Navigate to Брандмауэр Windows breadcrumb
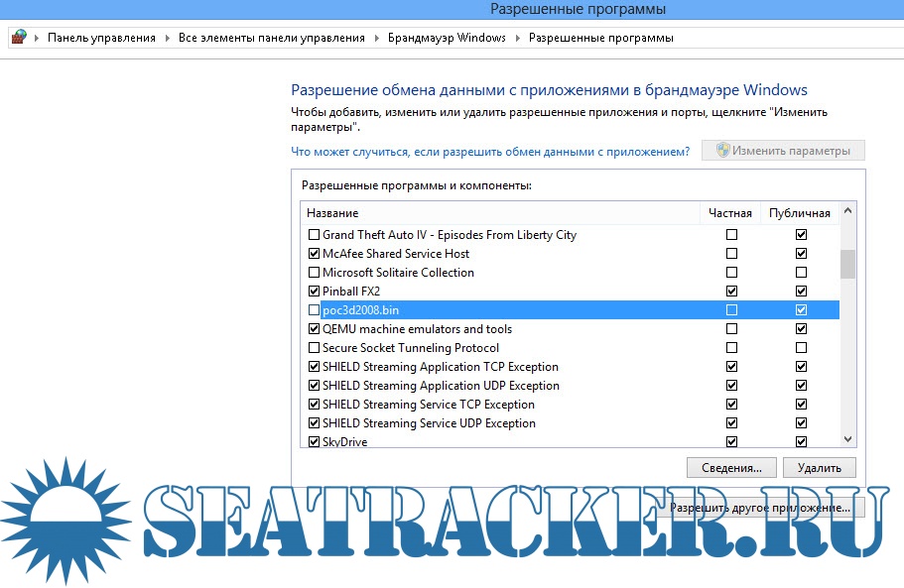 point(447,38)
